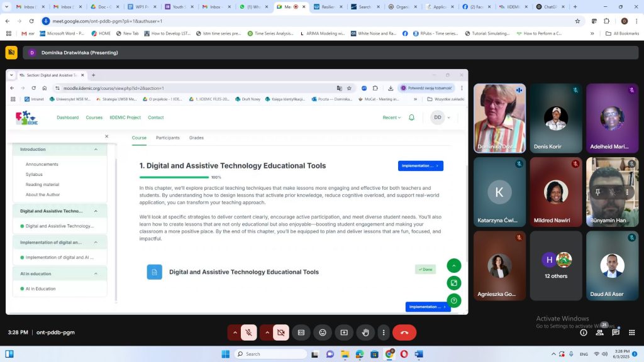
Task: Click the green course progress bar
Action: [x=174, y=177]
